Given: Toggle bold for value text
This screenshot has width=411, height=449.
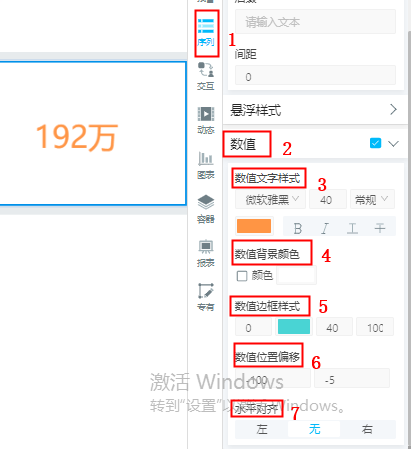Looking at the screenshot, I should tap(298, 228).
